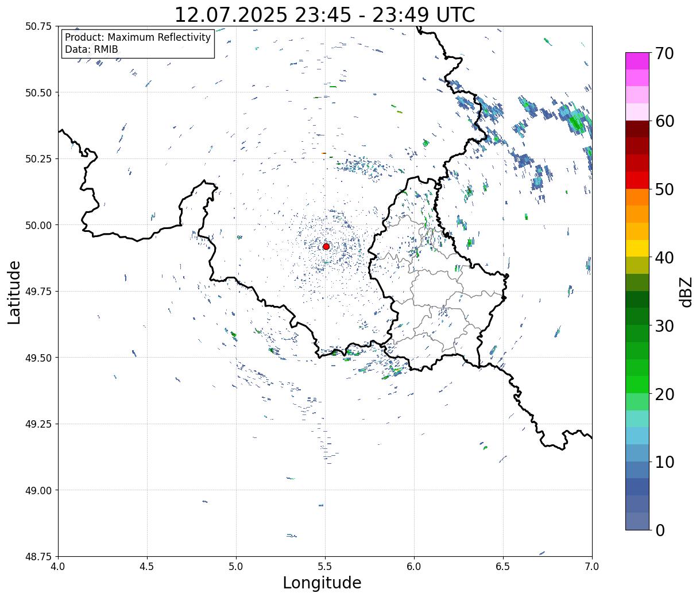The height and width of the screenshot is (597, 700).
Task: Click the latitude tick label 48.75
Action: click(x=38, y=557)
